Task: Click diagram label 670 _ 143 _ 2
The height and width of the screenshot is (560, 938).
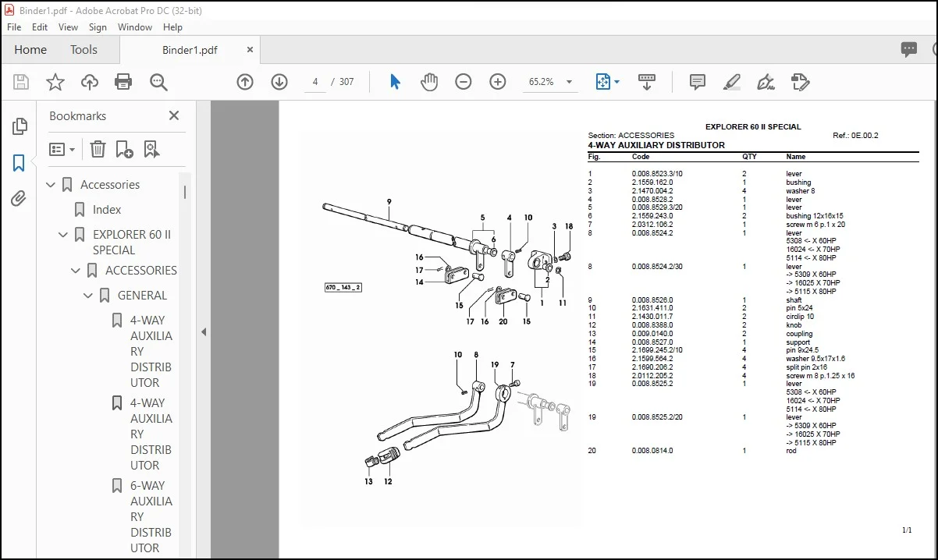Action: coord(343,288)
